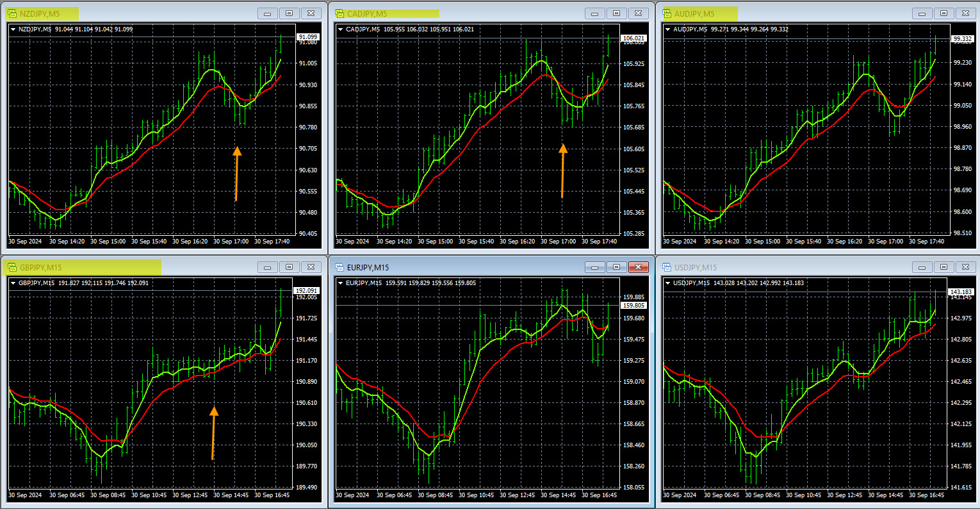This screenshot has width=980, height=510.
Task: Close the EURJPY chart window
Action: (638, 267)
